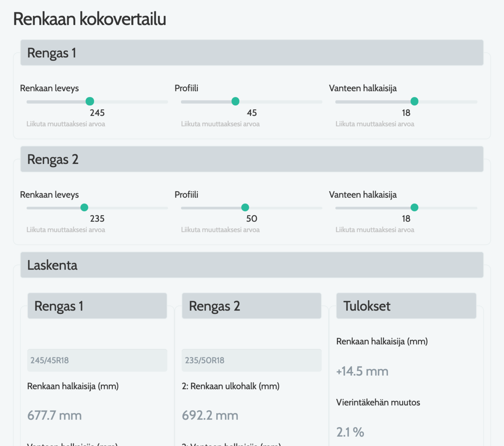
Task: Click the 692.2 mm outer diameter value
Action: pos(210,415)
